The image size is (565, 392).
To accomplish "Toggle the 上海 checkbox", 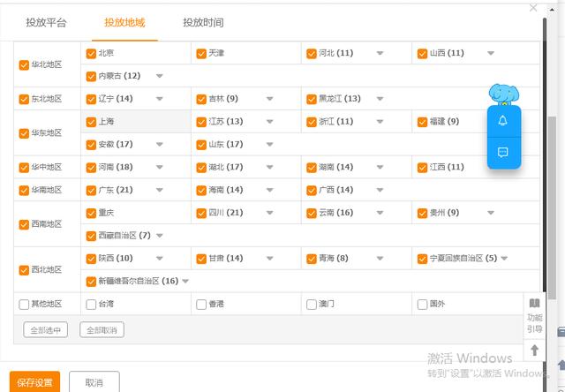I will point(91,122).
